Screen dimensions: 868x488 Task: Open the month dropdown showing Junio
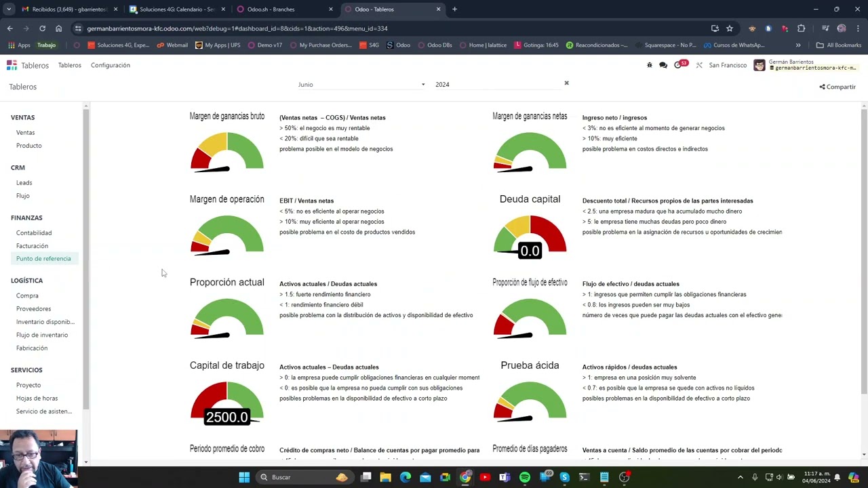(361, 85)
